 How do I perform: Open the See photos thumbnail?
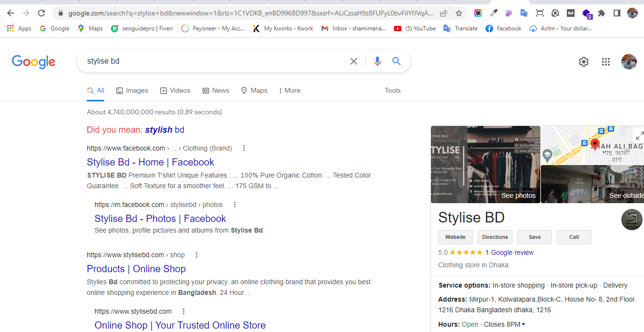[485, 165]
